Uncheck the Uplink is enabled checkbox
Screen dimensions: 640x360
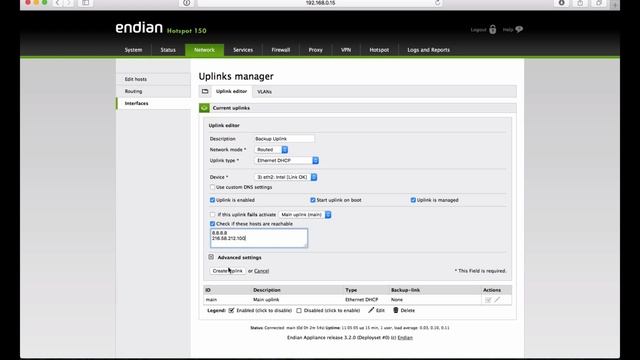212,200
